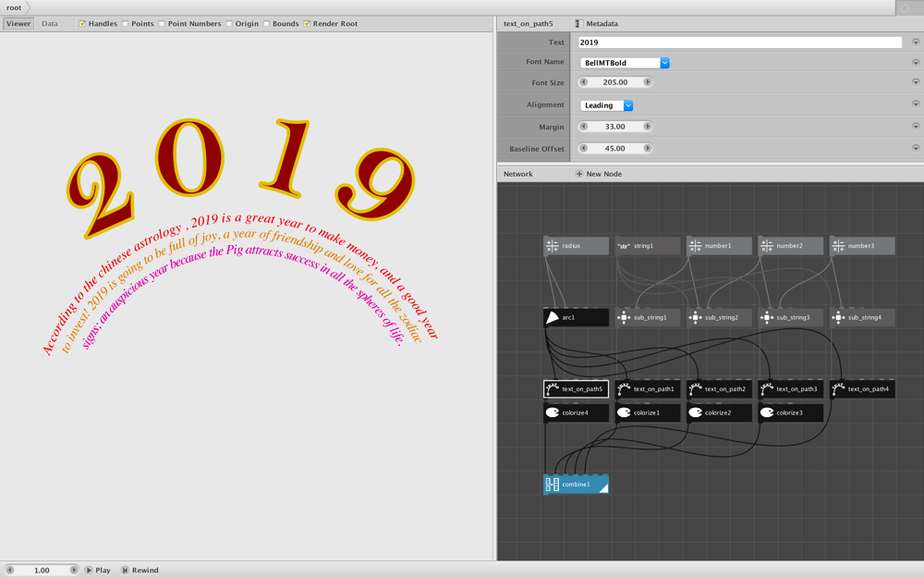
Task: Enable the Origin checkbox
Action: 229,24
